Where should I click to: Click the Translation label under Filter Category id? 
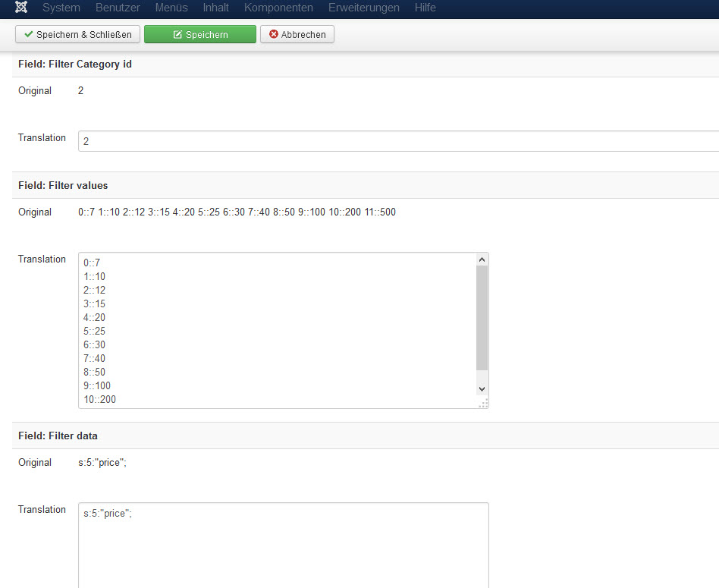tap(42, 137)
